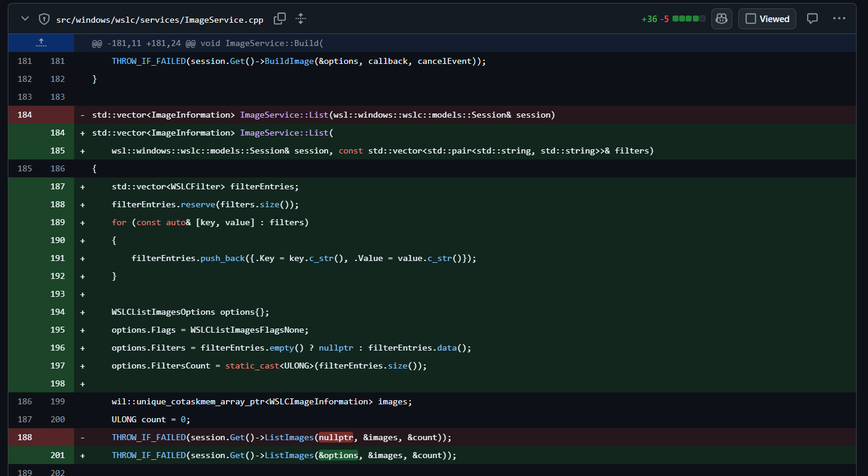This screenshot has width=868, height=476.
Task: Copy the ImageService.cpp file path
Action: pyautogui.click(x=279, y=19)
